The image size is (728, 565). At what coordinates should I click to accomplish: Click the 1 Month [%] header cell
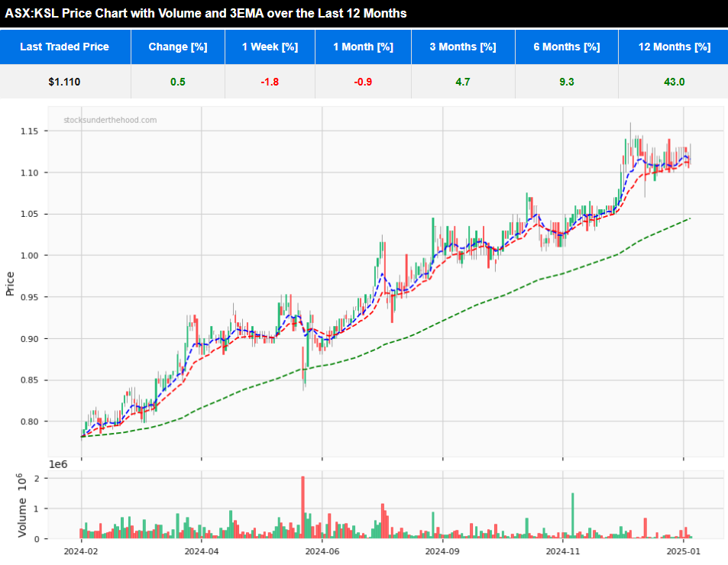click(x=363, y=47)
